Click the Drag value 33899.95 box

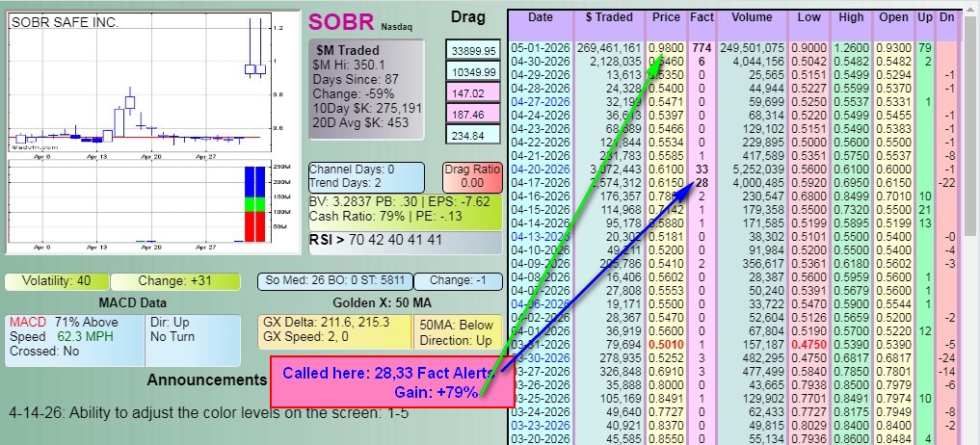tap(473, 51)
